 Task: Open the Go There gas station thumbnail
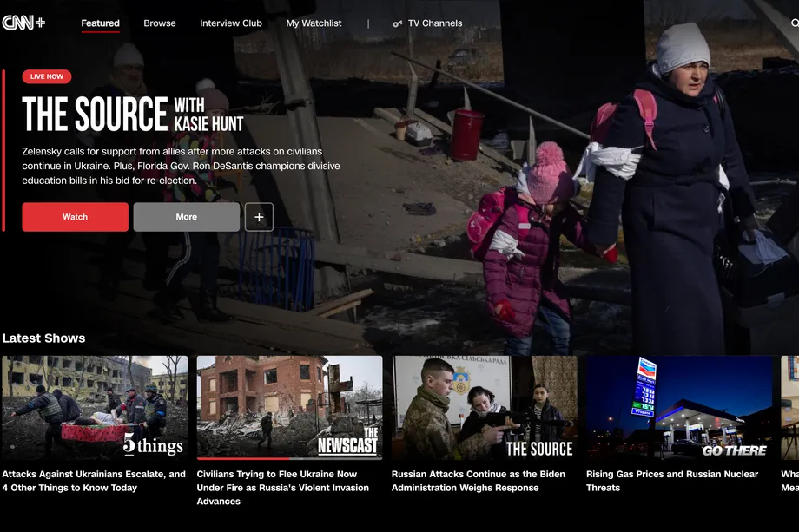click(679, 407)
